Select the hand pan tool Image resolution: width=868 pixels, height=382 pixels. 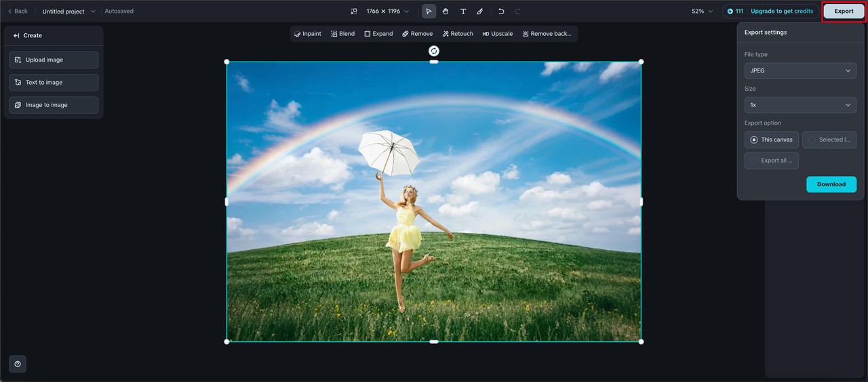[x=446, y=12]
